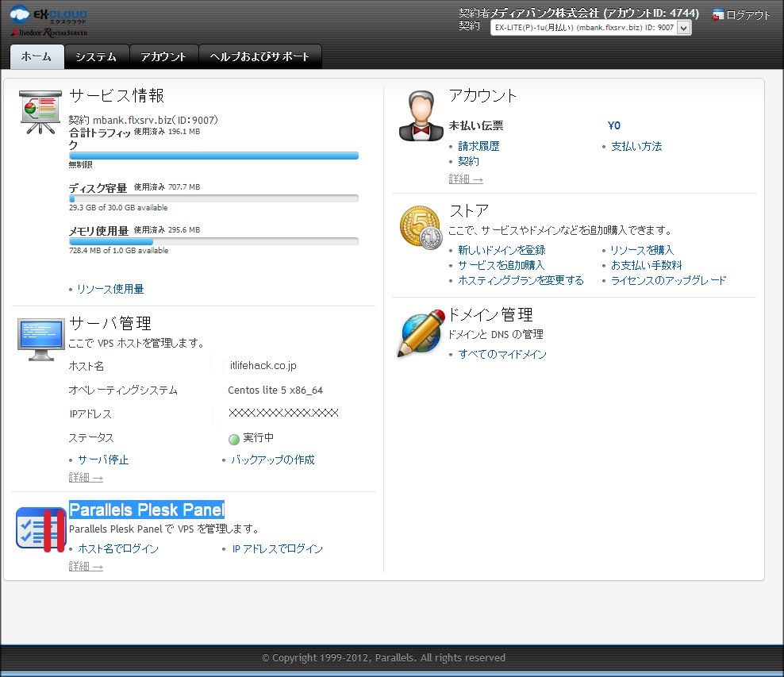Open 詳細 link under サーバ管理
The image size is (784, 677).
coord(86,478)
